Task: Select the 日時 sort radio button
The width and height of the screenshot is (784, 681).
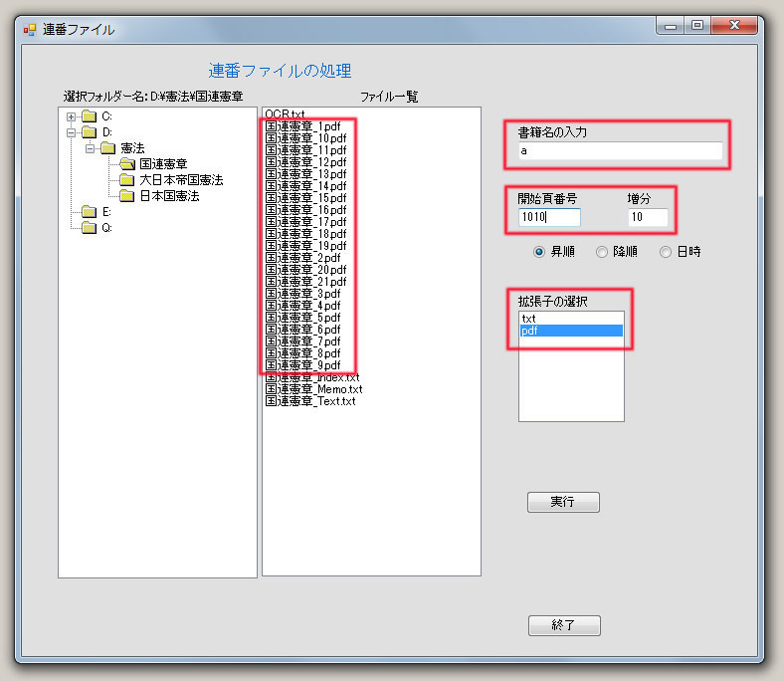Action: [665, 252]
